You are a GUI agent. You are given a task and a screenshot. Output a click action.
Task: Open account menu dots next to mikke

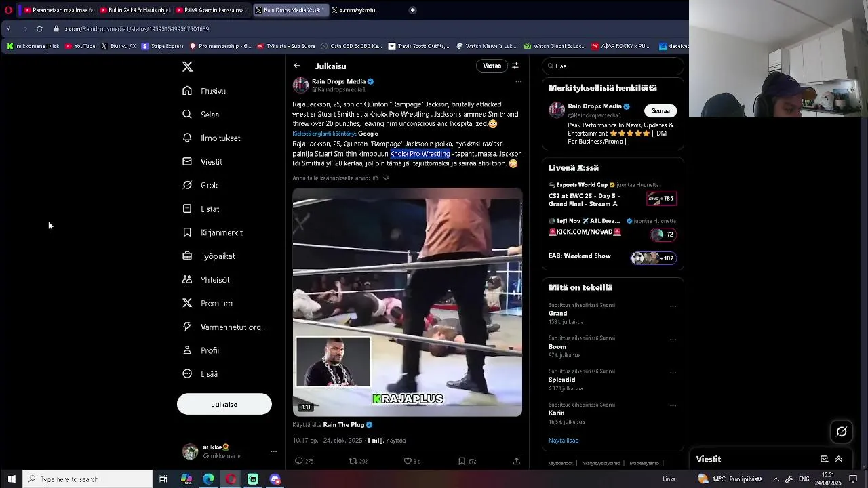[273, 451]
